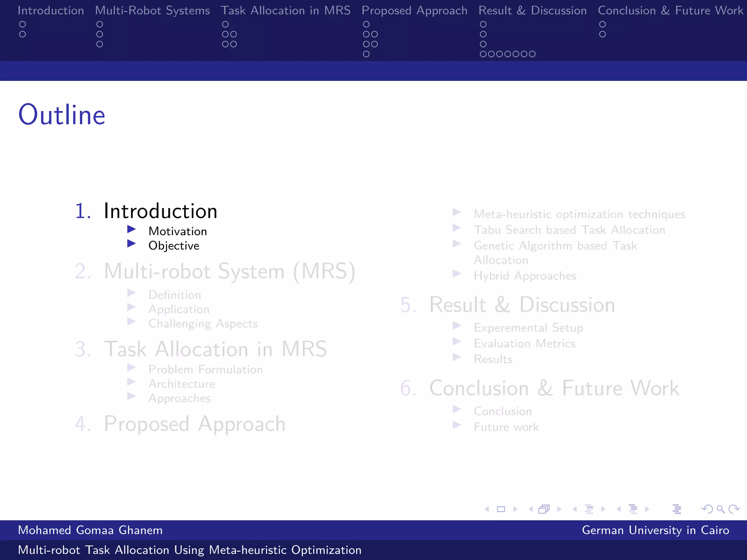
Task: Click the section navigation lines icon
Action: pyautogui.click(x=633, y=509)
